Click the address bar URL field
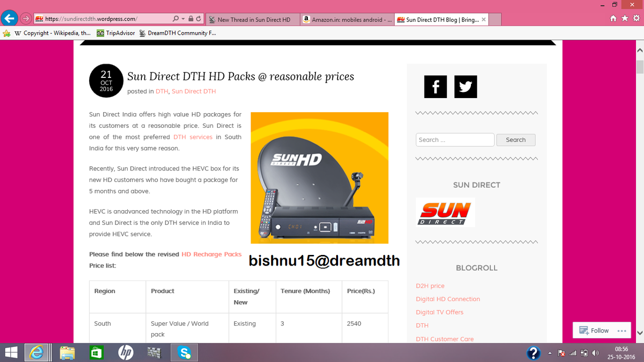The image size is (644, 362). coord(107,19)
